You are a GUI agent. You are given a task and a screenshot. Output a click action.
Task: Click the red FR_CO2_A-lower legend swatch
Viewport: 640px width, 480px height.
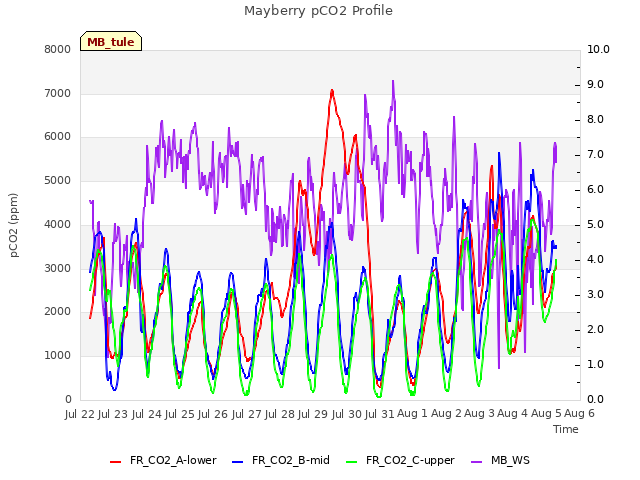(116, 462)
